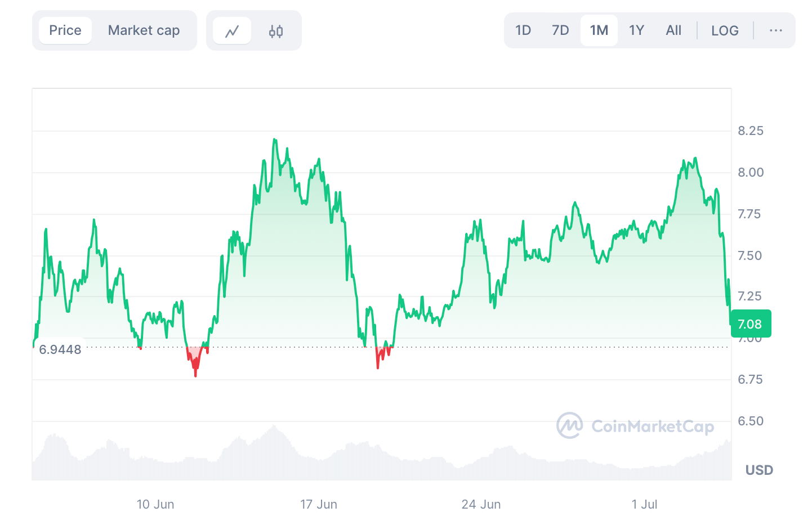Click the current price label 7.08
Screen dimensions: 812x530
point(751,324)
